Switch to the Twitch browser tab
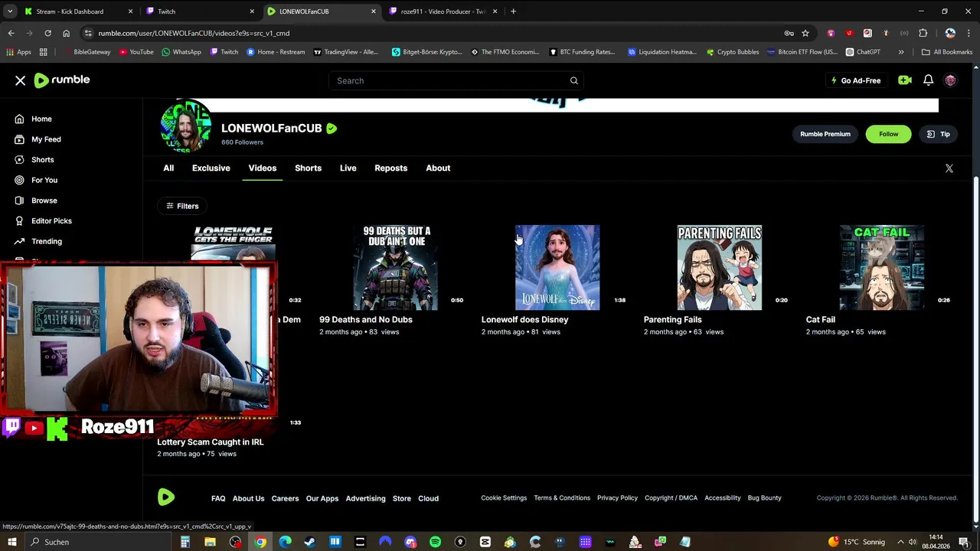This screenshot has width=980, height=551. [199, 11]
